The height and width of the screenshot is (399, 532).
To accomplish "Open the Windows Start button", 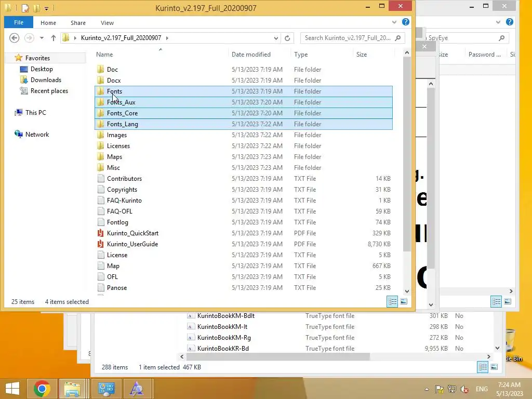I will coord(12,388).
